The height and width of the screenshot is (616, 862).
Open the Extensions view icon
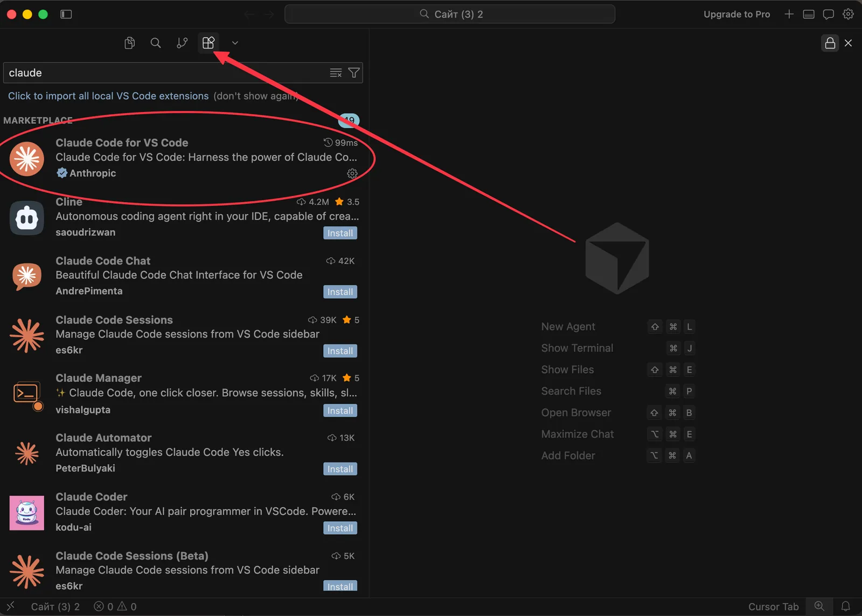208,43
